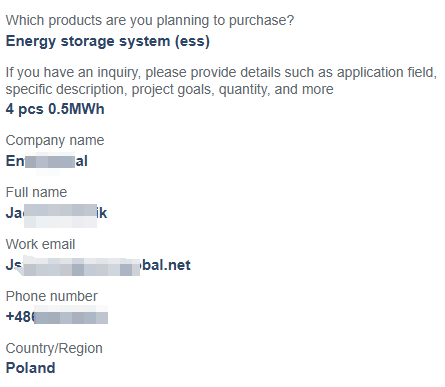Click the phone number starting with +48
445x387 pixels.
pos(57,317)
